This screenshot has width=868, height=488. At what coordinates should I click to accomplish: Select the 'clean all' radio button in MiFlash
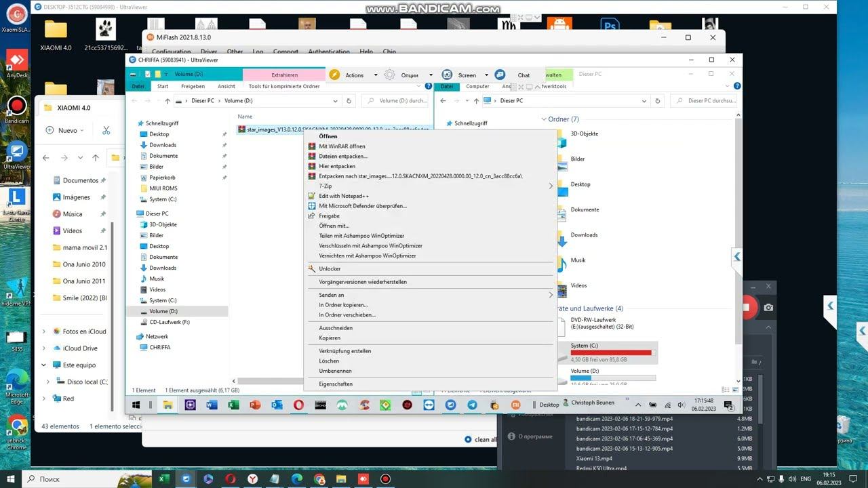[468, 439]
